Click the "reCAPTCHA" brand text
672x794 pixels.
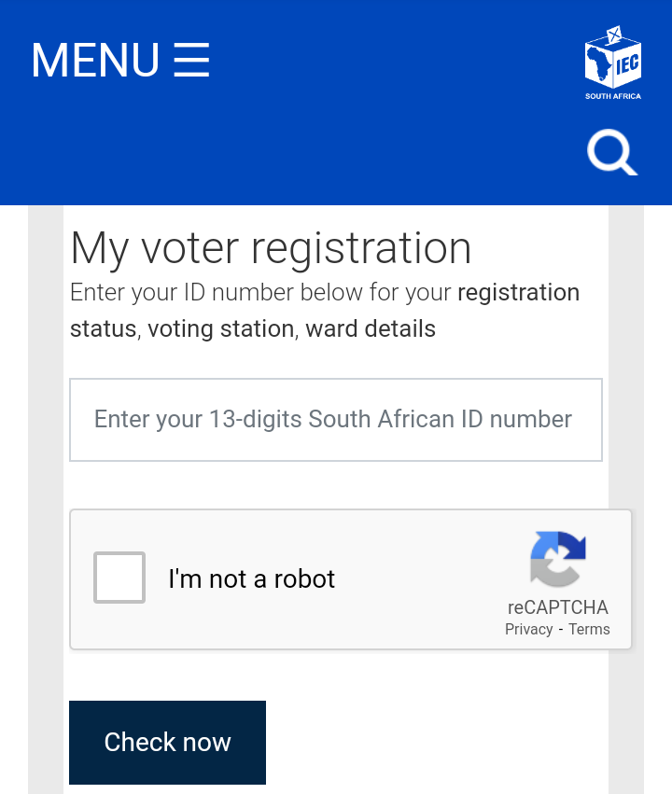point(557,607)
